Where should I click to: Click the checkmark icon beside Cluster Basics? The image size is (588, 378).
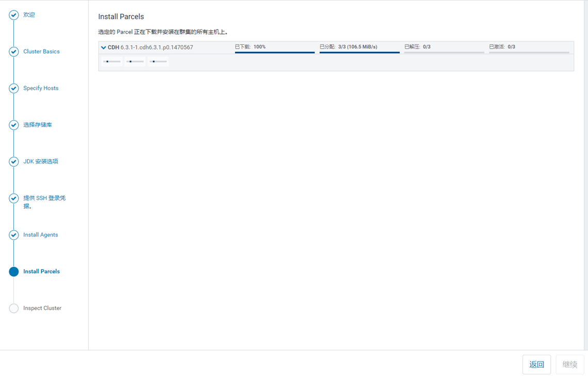pyautogui.click(x=14, y=52)
